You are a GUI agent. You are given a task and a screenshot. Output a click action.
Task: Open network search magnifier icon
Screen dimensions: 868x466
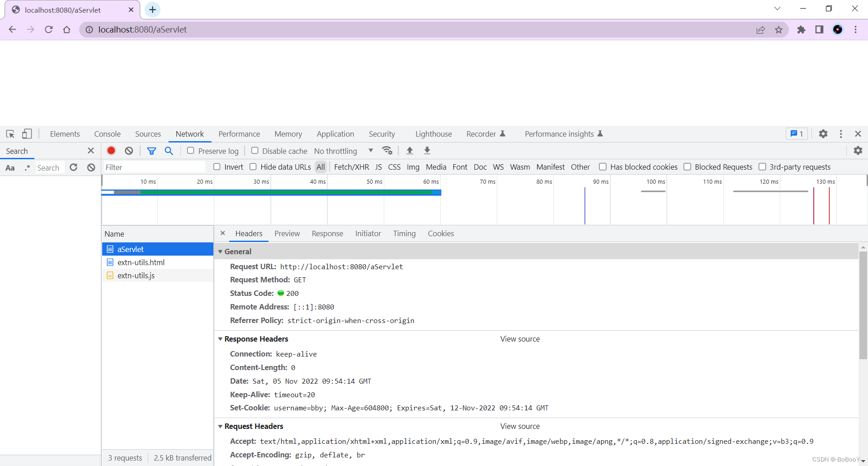[169, 151]
